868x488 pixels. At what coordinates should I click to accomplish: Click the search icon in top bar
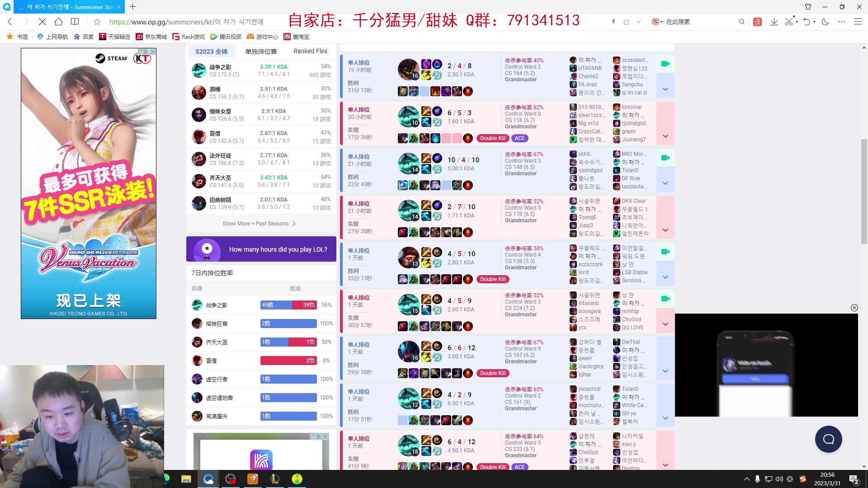coord(741,22)
